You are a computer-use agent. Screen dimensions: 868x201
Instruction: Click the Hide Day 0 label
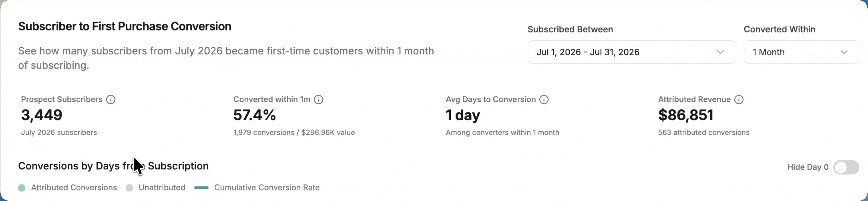coord(808,167)
